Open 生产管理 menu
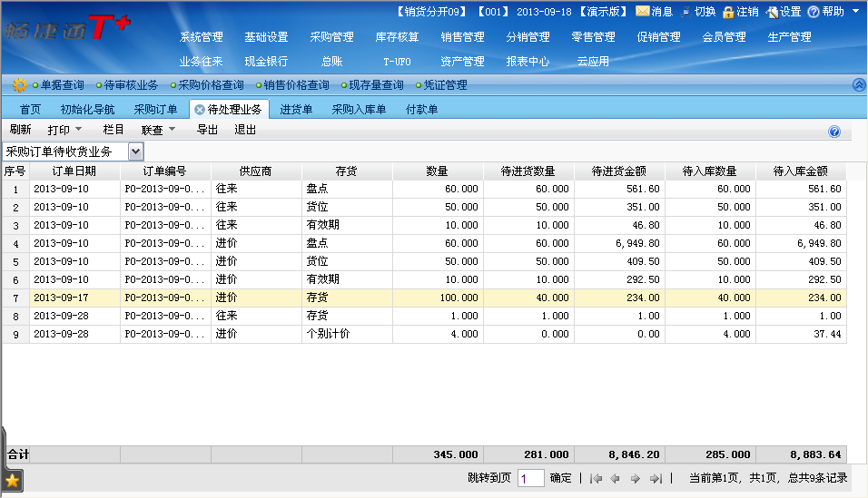The width and height of the screenshot is (868, 498). pyautogui.click(x=789, y=37)
